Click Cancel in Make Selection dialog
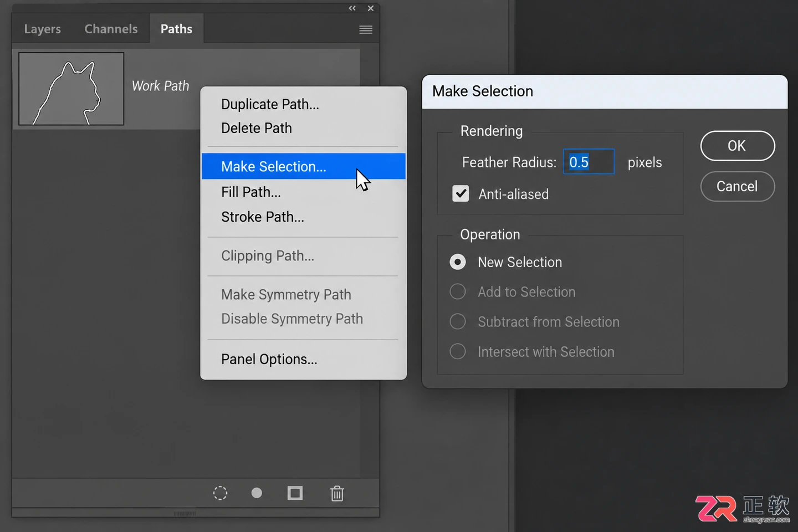 pos(738,186)
